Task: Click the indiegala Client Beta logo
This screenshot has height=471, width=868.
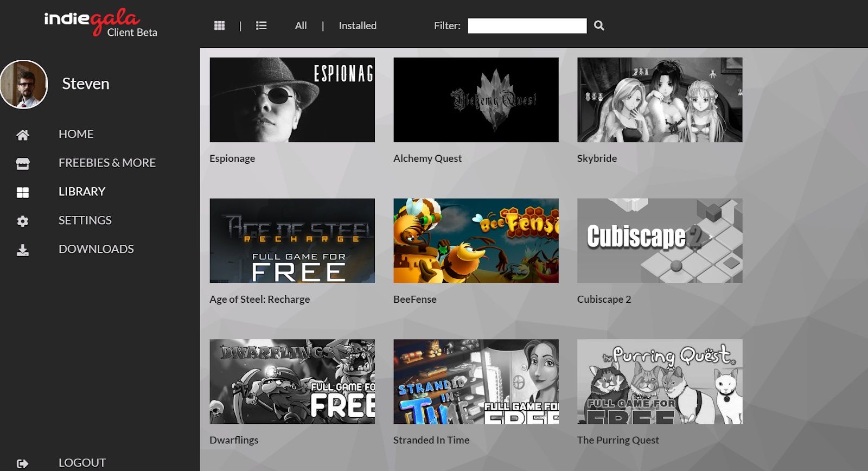Action: pyautogui.click(x=100, y=23)
